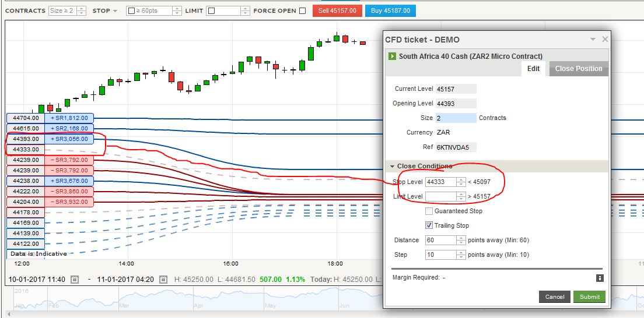The image size is (644, 318).
Task: Switch to the Edit tab
Action: tap(533, 69)
